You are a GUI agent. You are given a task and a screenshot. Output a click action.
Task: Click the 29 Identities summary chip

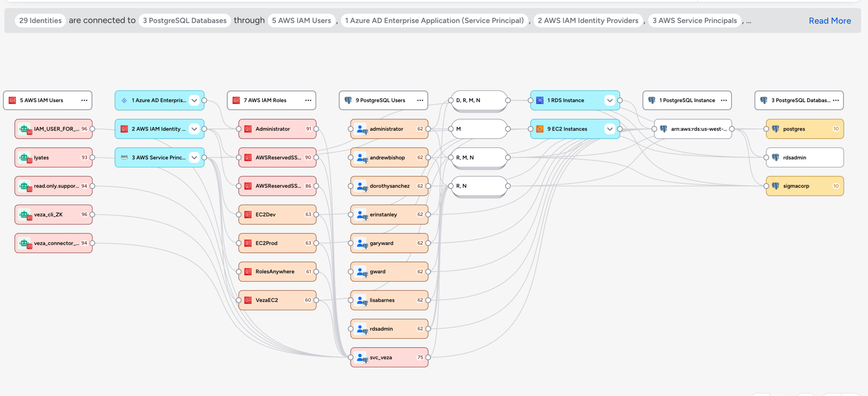(x=40, y=21)
